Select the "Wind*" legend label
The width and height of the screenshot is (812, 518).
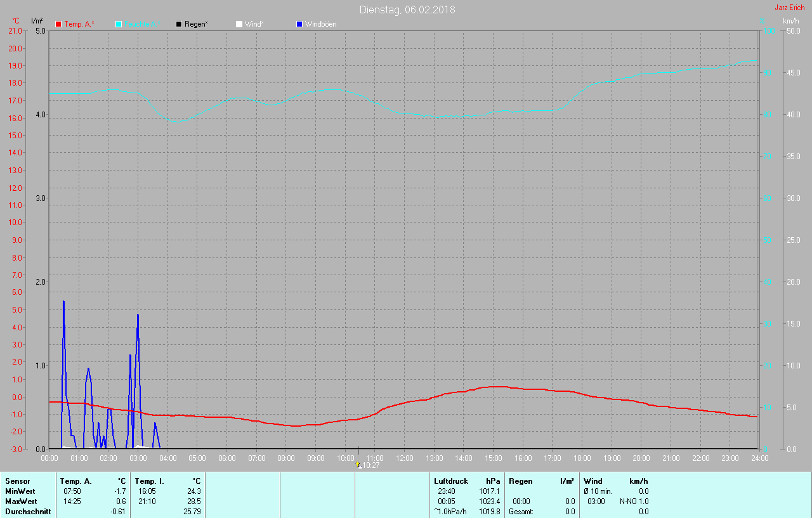(254, 24)
